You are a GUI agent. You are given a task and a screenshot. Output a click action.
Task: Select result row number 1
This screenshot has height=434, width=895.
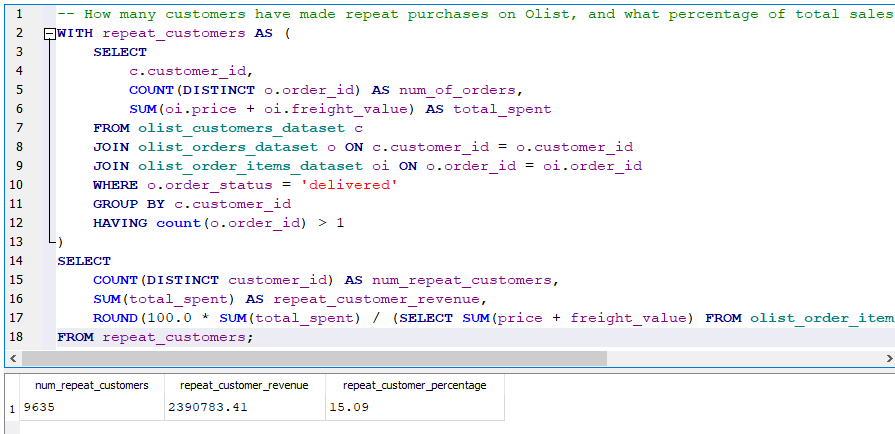click(x=12, y=408)
